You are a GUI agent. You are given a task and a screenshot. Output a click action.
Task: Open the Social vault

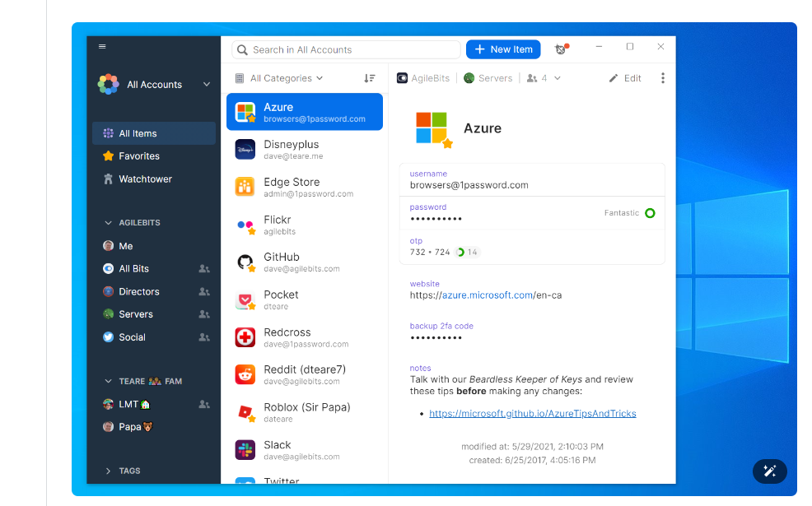coord(132,337)
